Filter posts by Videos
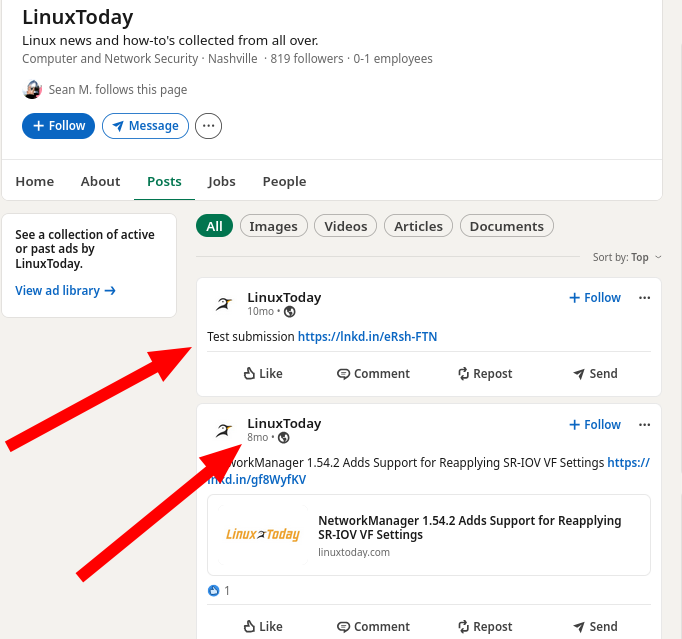The width and height of the screenshot is (682, 639). pyautogui.click(x=346, y=226)
